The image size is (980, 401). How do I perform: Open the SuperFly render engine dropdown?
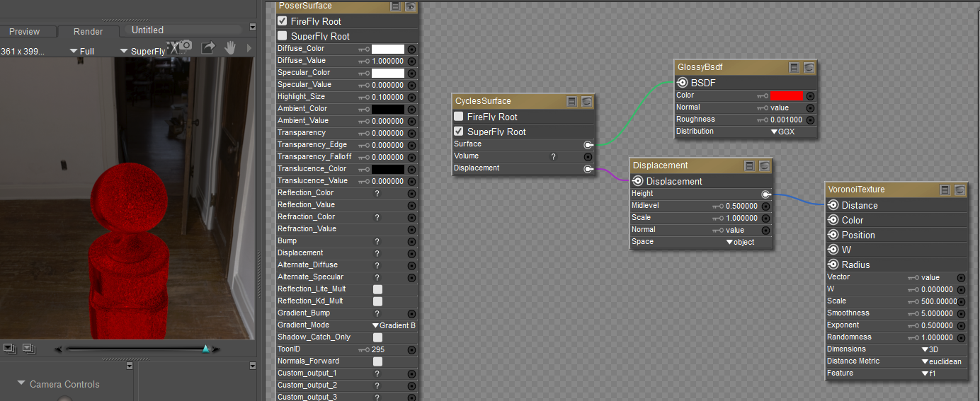142,51
